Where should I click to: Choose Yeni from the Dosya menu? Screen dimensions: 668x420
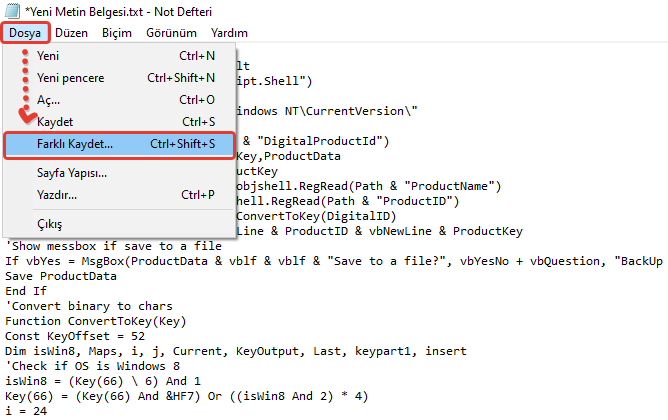(48, 56)
